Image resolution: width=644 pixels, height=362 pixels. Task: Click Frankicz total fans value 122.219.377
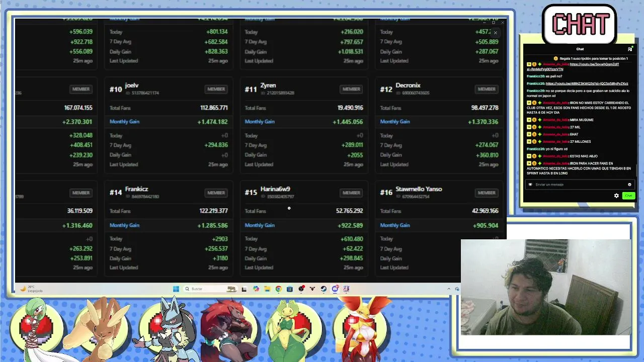click(213, 211)
